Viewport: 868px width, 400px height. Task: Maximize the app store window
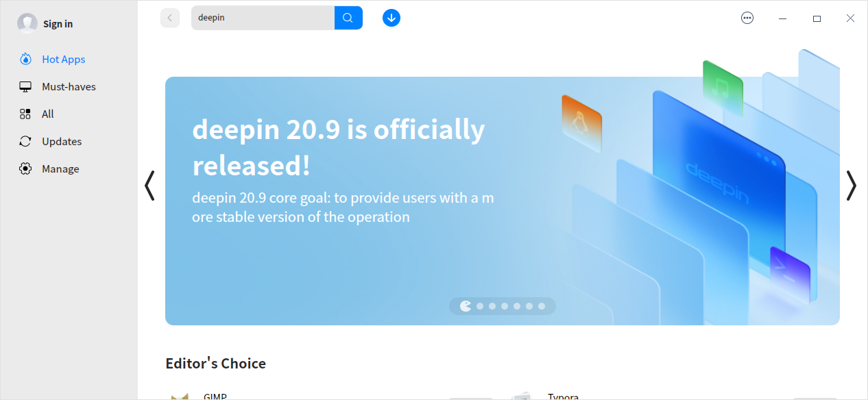point(817,18)
